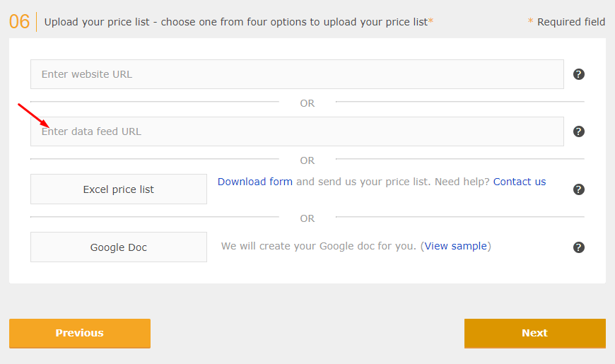Follow the Contact us link
Viewport: 615px width, 364px height.
[x=520, y=182]
